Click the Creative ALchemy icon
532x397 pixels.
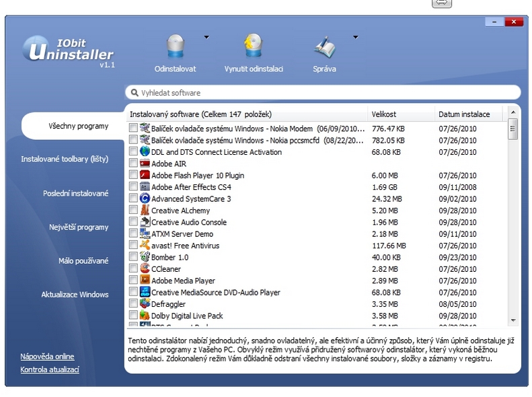click(x=145, y=210)
